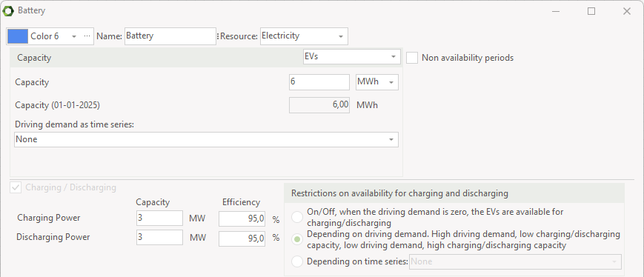Edit the Name field containing Battery
644x277 pixels.
coord(170,36)
